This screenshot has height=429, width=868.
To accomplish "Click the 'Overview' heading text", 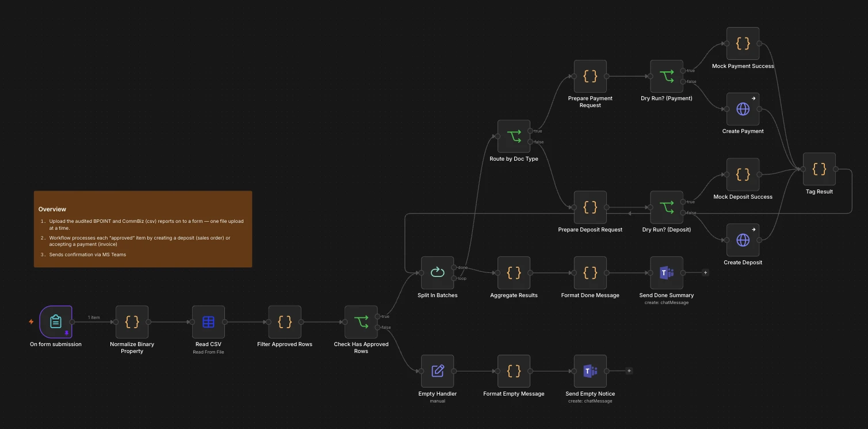I will click(52, 209).
